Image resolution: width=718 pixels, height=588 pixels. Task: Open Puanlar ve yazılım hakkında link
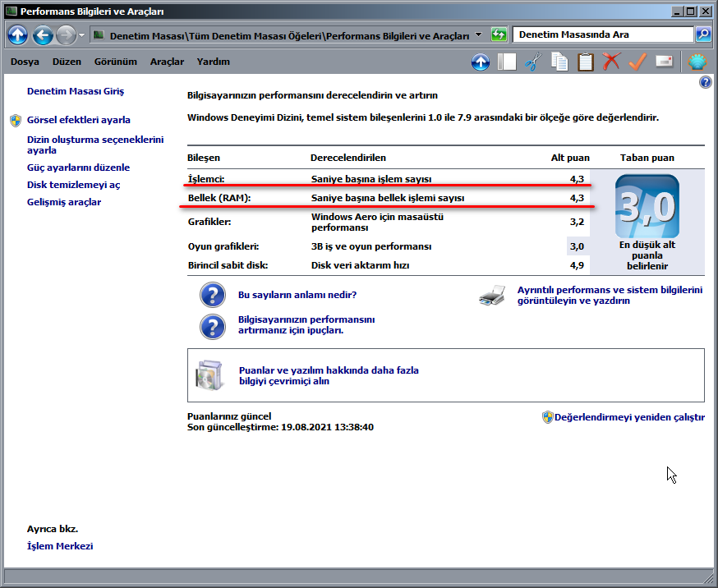(x=329, y=375)
